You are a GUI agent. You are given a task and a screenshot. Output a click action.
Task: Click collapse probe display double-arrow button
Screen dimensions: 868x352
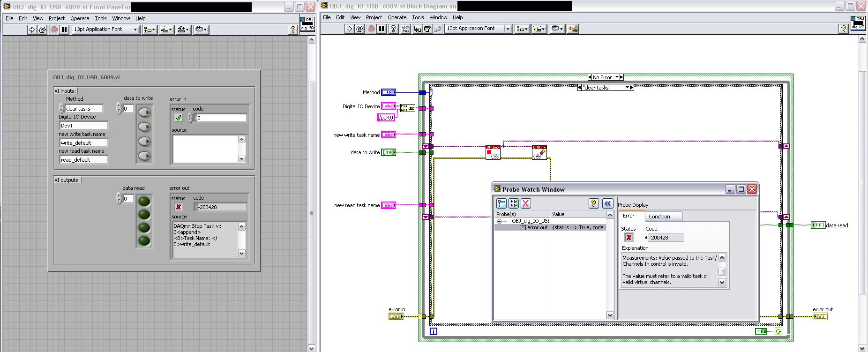tap(607, 203)
